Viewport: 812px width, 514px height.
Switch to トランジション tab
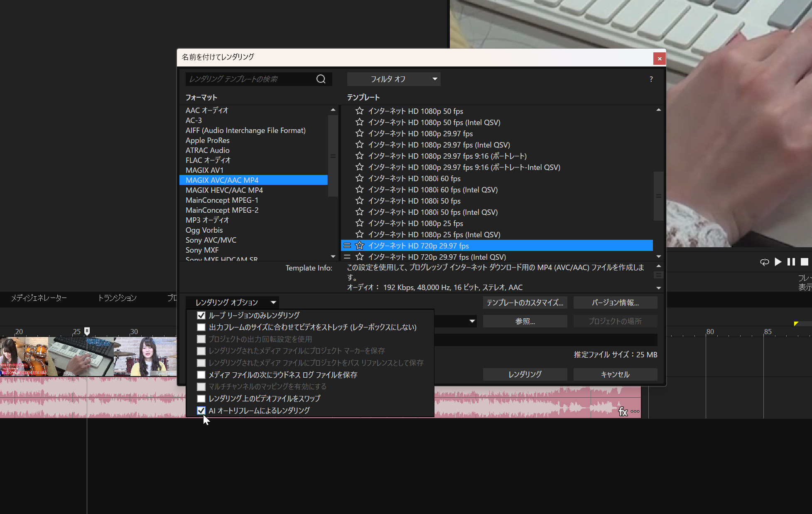pos(117,298)
